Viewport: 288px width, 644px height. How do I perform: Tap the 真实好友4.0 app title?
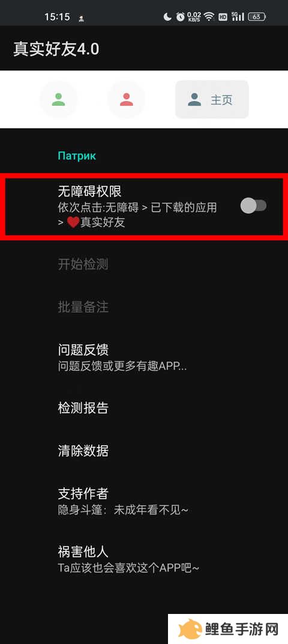coord(56,49)
